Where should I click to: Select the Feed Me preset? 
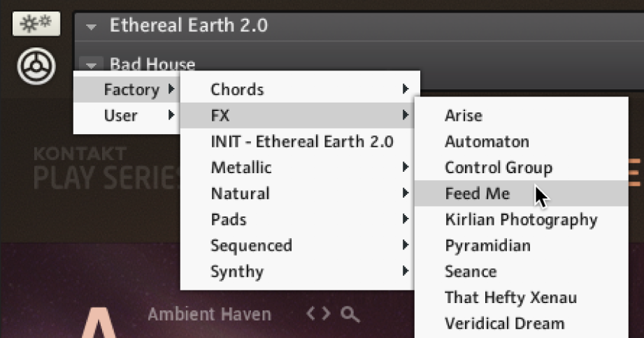(478, 193)
